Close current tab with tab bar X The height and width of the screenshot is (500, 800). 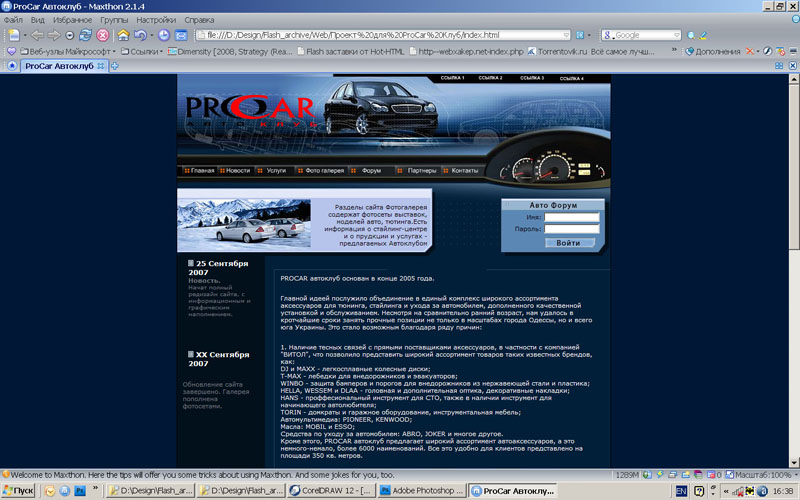pos(792,66)
